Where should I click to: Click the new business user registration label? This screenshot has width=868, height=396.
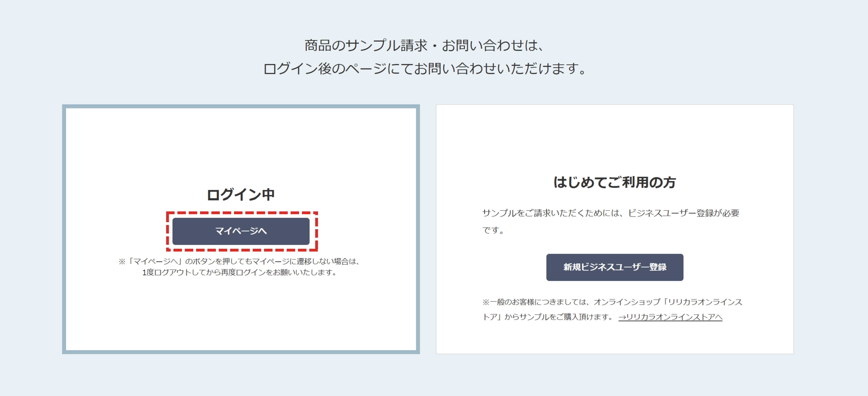click(615, 268)
